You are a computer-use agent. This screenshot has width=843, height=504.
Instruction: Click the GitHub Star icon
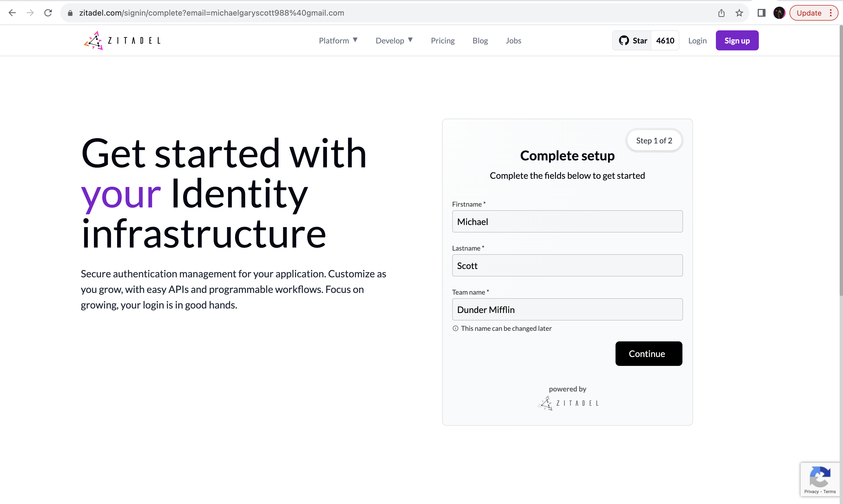pyautogui.click(x=624, y=40)
